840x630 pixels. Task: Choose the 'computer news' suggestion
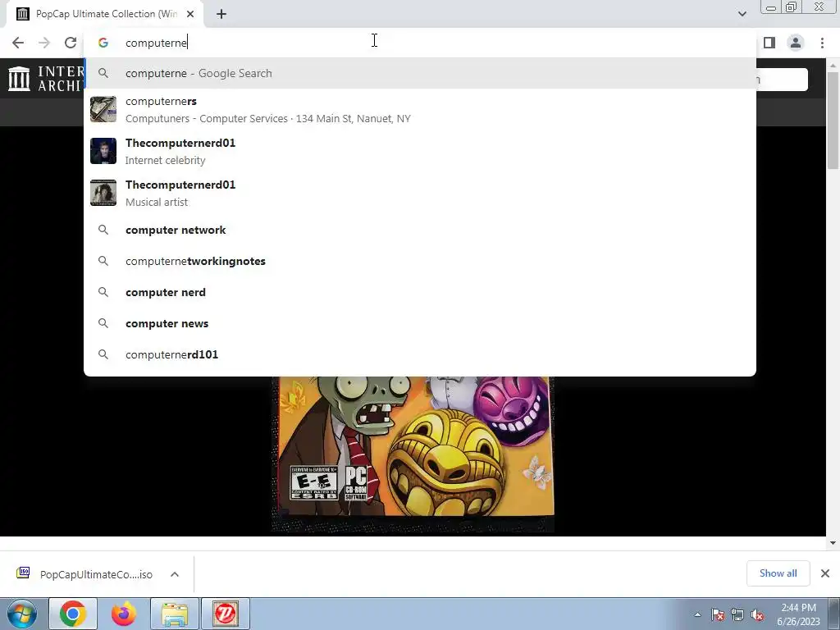pyautogui.click(x=420, y=323)
